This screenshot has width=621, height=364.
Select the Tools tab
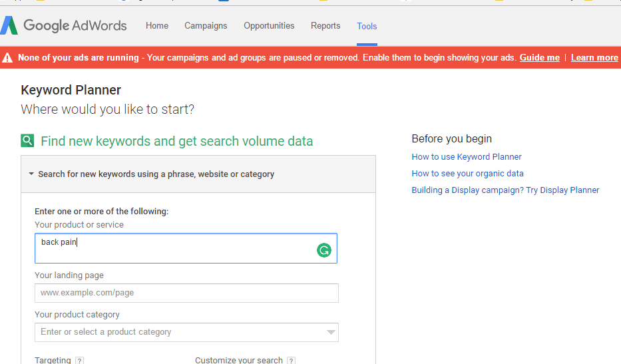[x=367, y=26]
